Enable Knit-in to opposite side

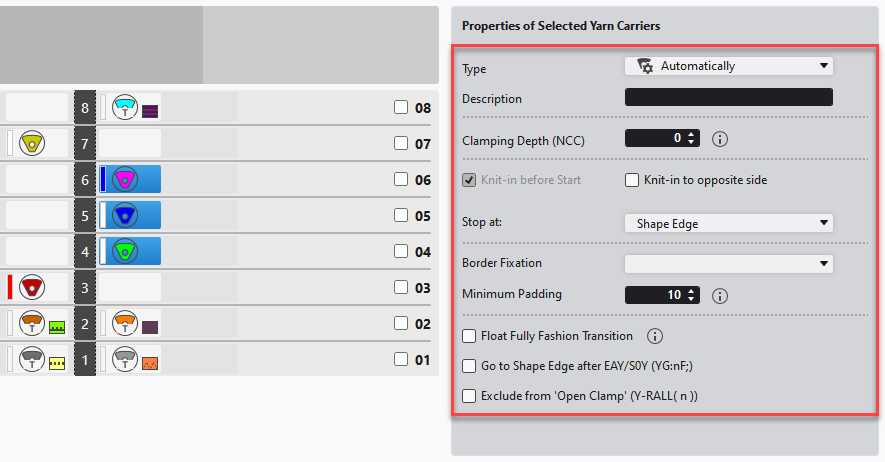(632, 180)
